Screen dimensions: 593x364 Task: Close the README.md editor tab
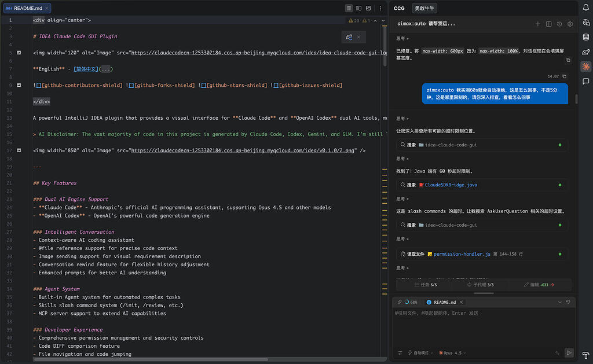tap(47, 8)
